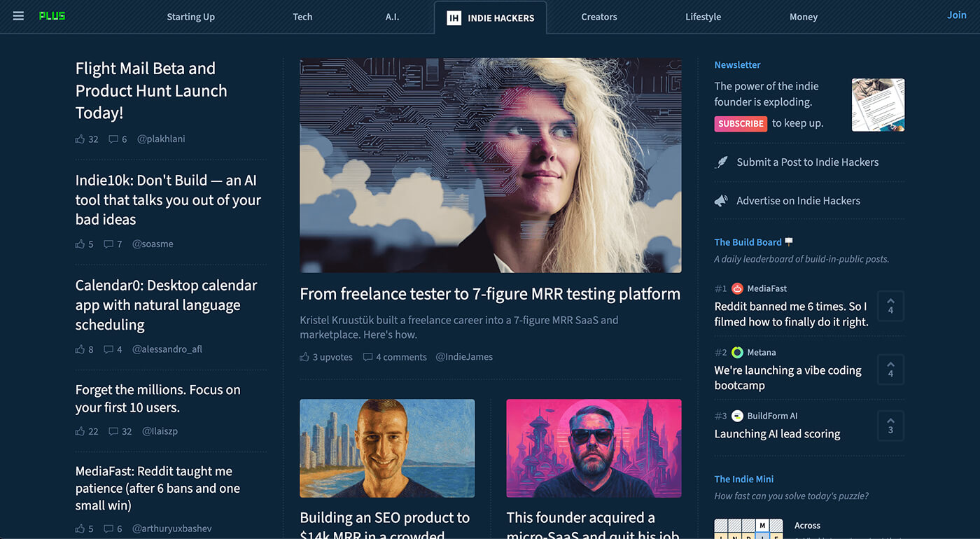Click the Join link
Viewport: 980px width, 539px height.
tap(956, 15)
